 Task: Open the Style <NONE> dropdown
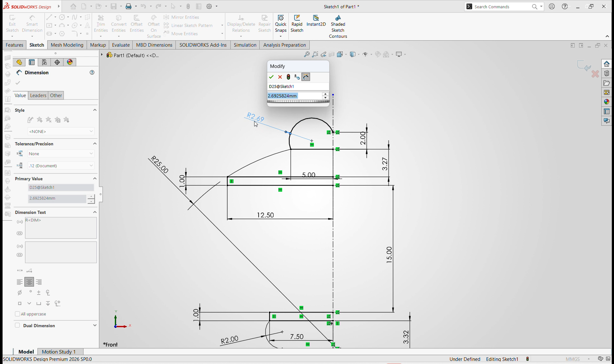[61, 132]
